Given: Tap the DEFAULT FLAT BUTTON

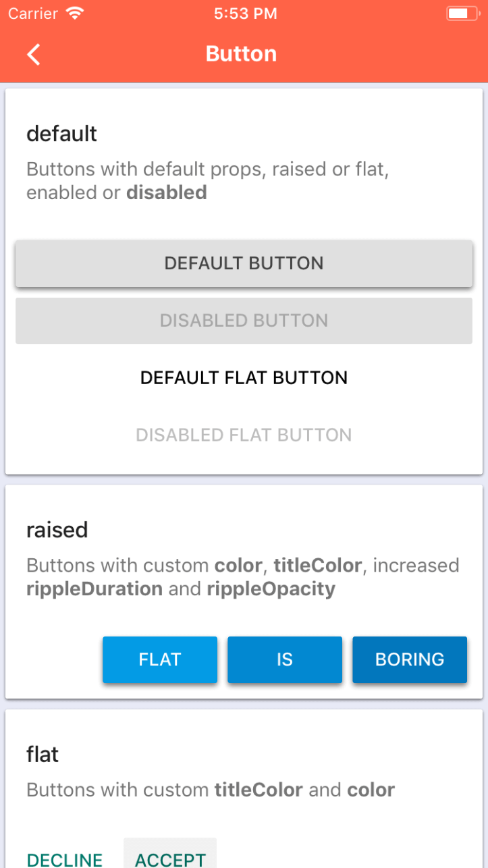Looking at the screenshot, I should 244,377.
